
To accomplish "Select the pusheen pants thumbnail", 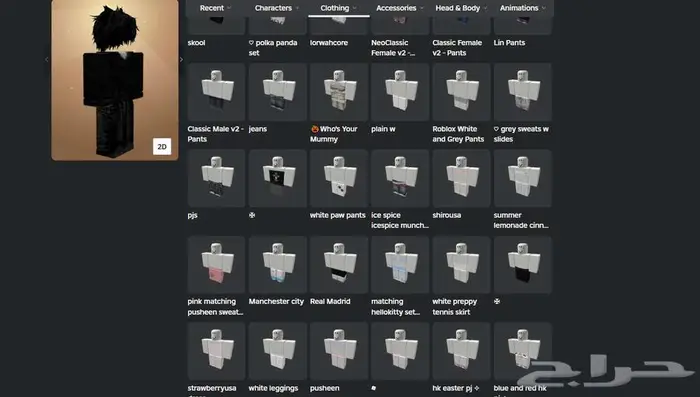I will 339,351.
